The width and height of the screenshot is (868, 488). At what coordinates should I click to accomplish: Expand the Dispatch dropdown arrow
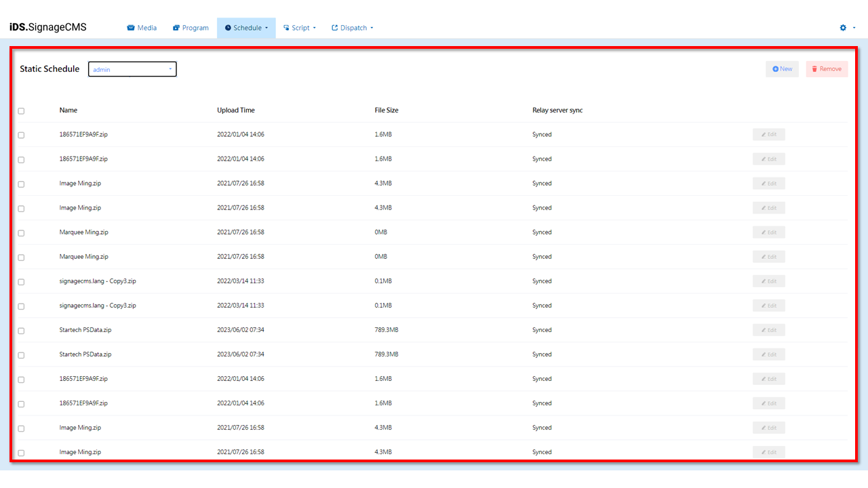pos(372,28)
